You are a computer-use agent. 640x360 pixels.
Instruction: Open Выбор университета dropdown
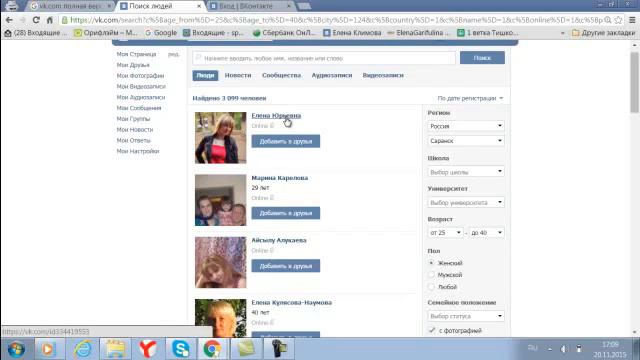pyautogui.click(x=466, y=202)
